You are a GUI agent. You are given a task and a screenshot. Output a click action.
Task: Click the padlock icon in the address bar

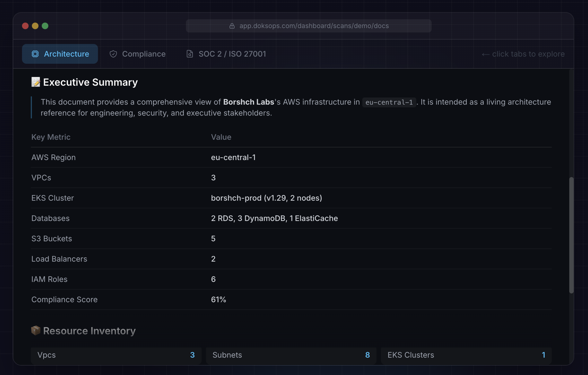(232, 26)
